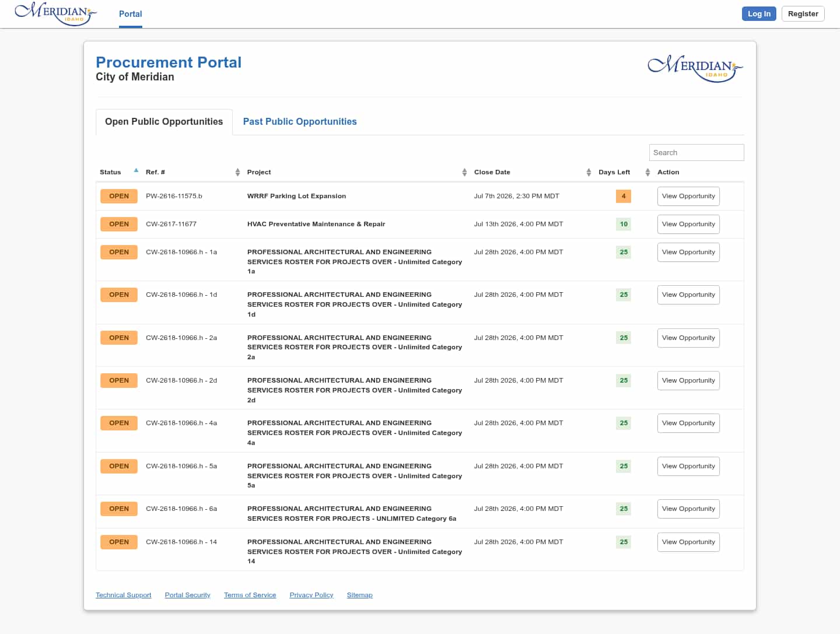Open the Portal navigation item
Image resolution: width=840 pixels, height=634 pixels.
pos(131,14)
